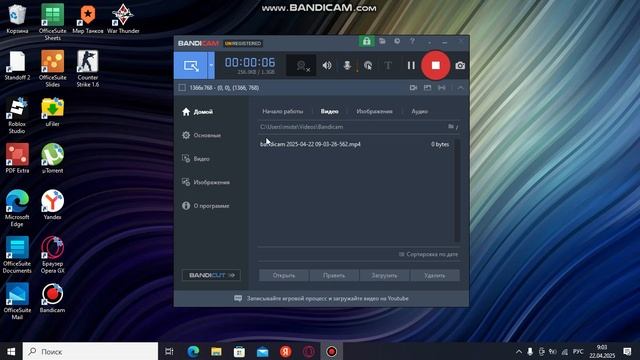The height and width of the screenshot is (360, 640).
Task: Open the recording mode dropdown arrow
Action: (x=211, y=65)
